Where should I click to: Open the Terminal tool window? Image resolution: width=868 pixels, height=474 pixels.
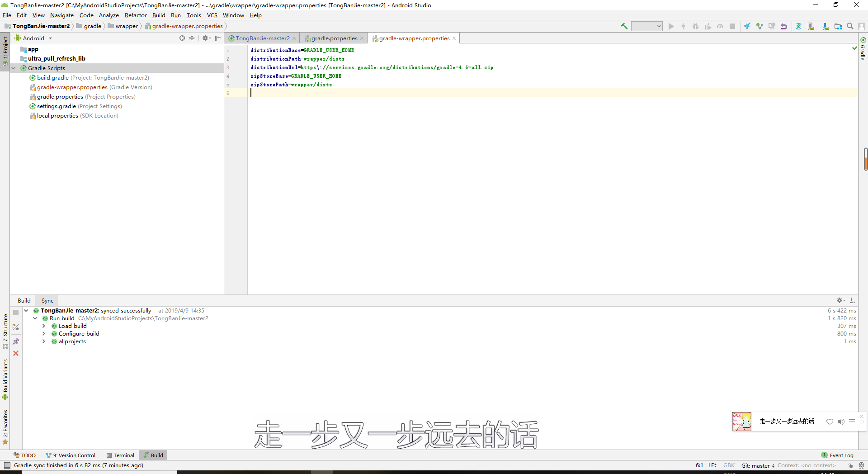click(x=120, y=455)
